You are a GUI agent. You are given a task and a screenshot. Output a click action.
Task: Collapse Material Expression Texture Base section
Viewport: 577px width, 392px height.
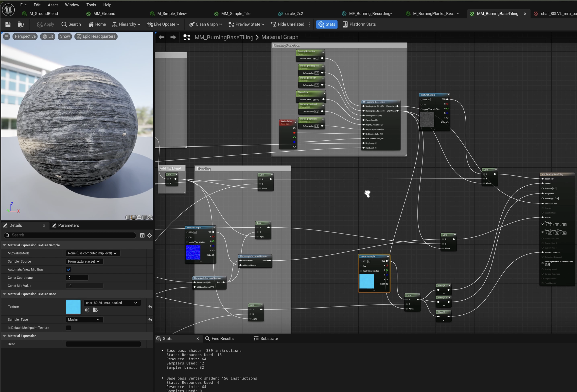pyautogui.click(x=4, y=294)
